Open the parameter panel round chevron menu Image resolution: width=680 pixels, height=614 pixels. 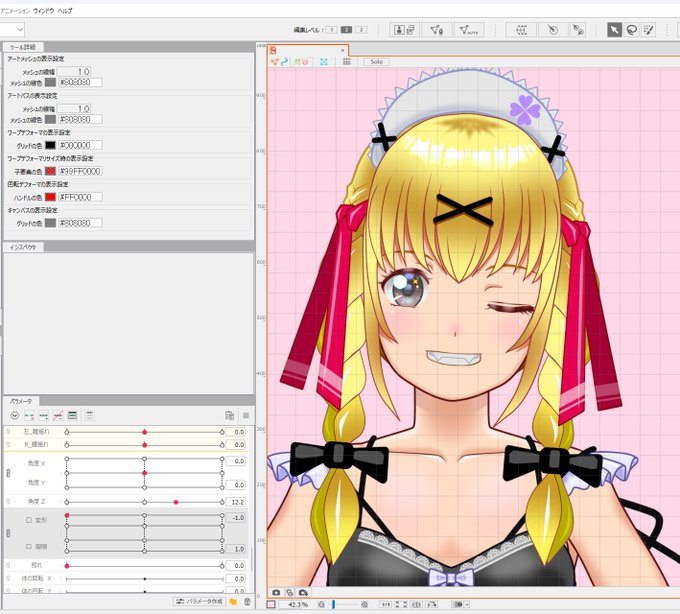click(15, 415)
